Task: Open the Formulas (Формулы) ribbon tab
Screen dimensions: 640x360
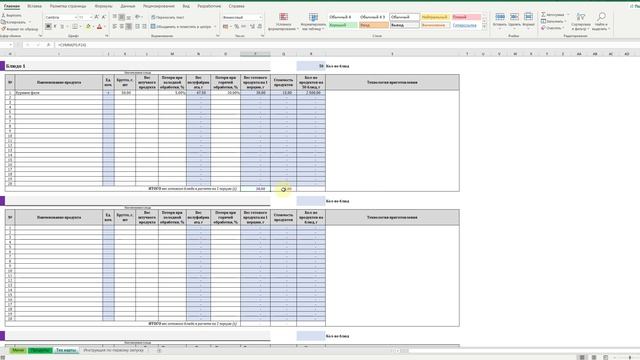Action: tap(103, 7)
